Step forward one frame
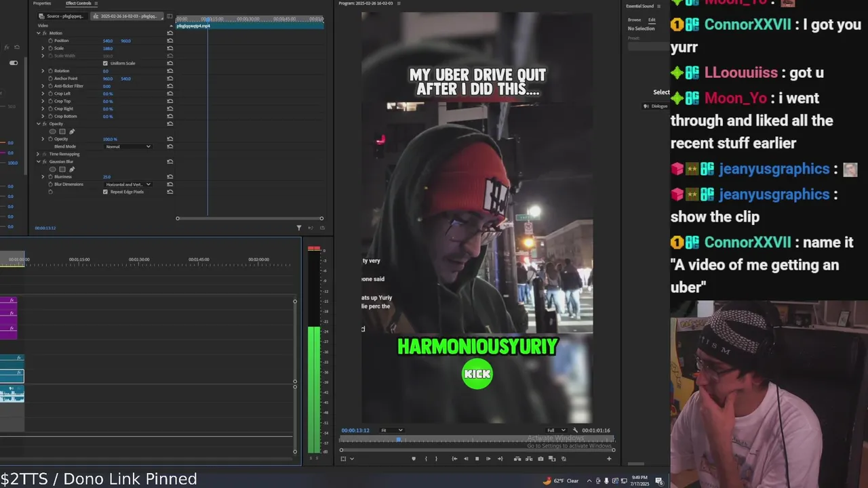Screen dimensions: 868x488 click(488, 459)
